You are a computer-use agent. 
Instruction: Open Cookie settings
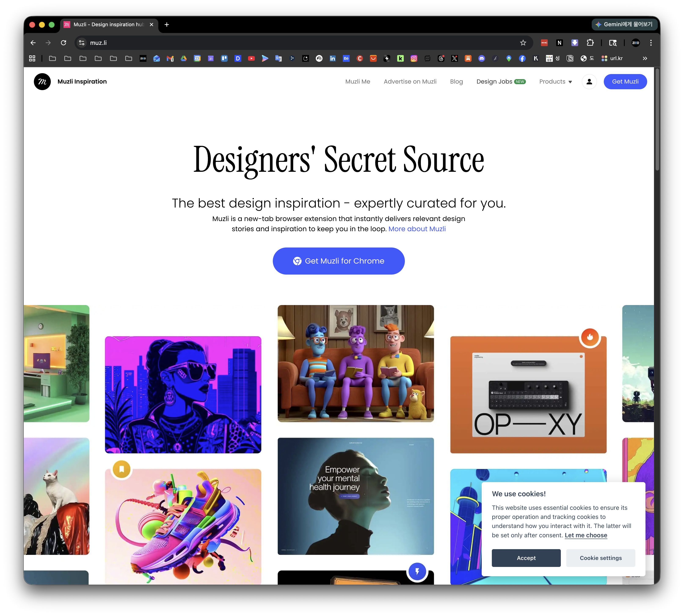click(601, 558)
